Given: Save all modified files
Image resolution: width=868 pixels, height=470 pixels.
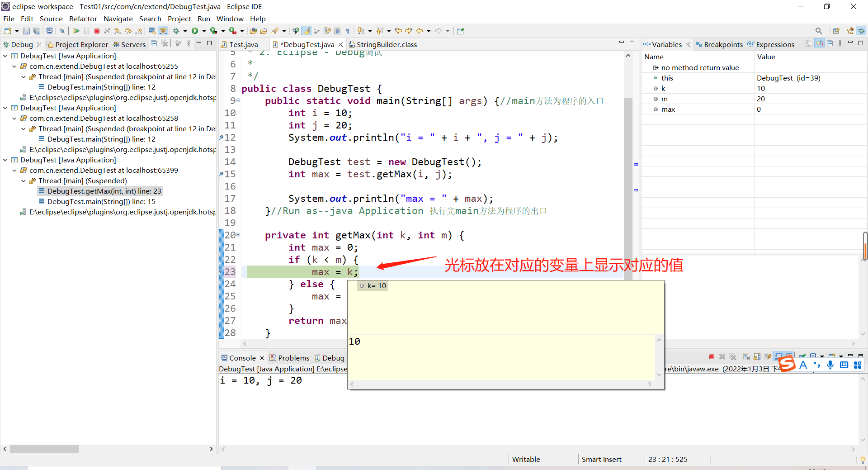Looking at the screenshot, I should [x=37, y=31].
